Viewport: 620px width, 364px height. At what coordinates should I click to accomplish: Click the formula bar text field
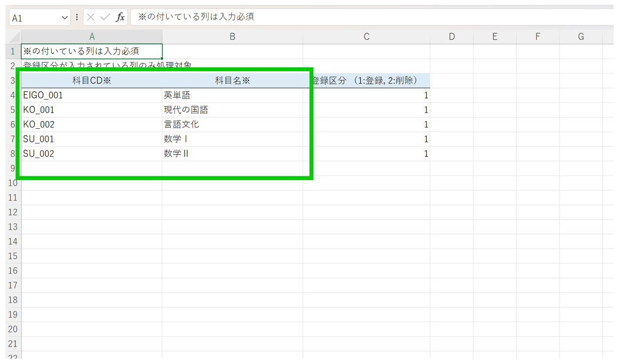[371, 17]
